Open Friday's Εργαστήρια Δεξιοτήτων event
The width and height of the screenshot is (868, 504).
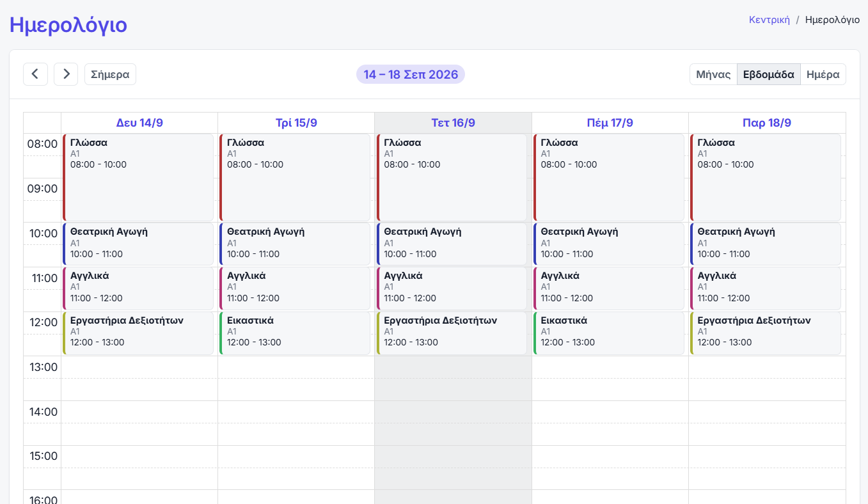(x=766, y=333)
